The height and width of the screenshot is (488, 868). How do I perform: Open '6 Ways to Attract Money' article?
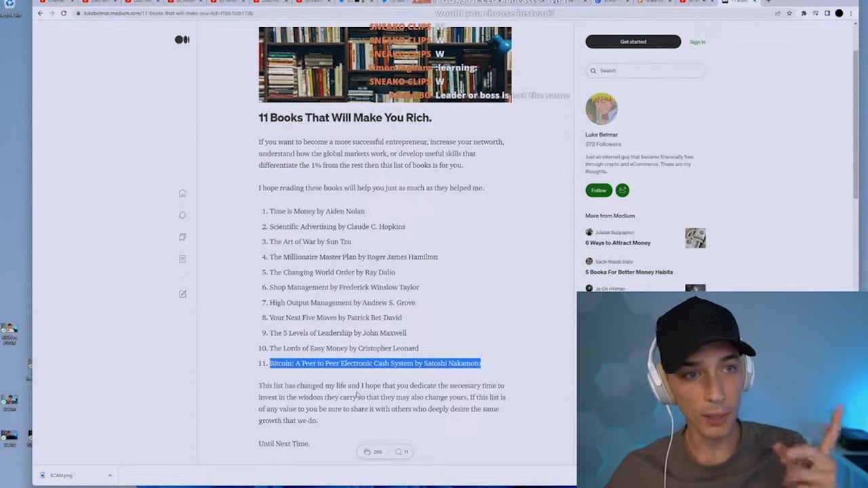coord(618,243)
